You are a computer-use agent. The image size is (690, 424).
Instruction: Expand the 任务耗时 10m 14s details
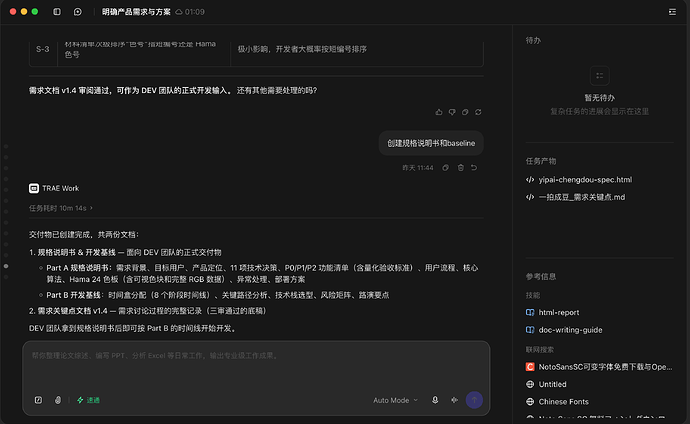(61, 208)
